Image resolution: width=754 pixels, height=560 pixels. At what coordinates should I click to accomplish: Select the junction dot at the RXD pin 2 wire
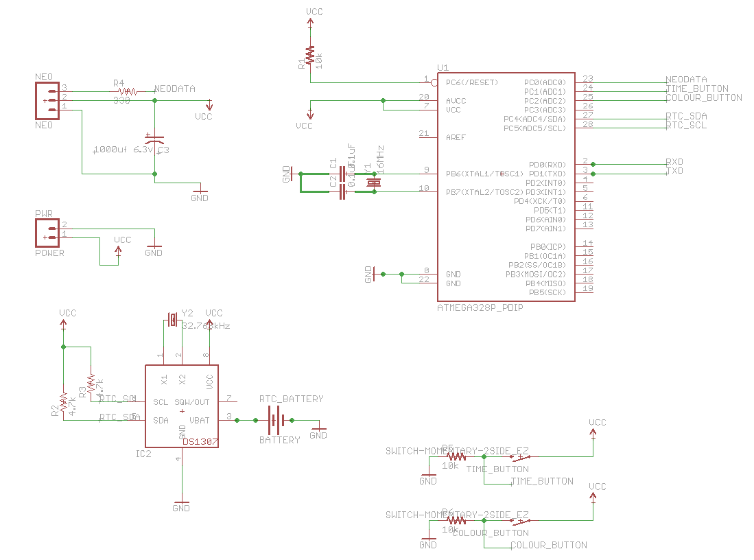point(593,165)
